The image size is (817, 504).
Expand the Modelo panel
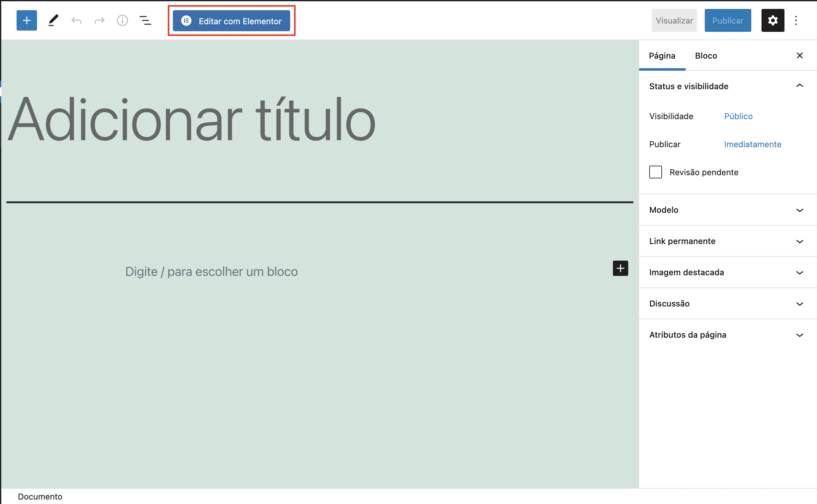click(728, 210)
